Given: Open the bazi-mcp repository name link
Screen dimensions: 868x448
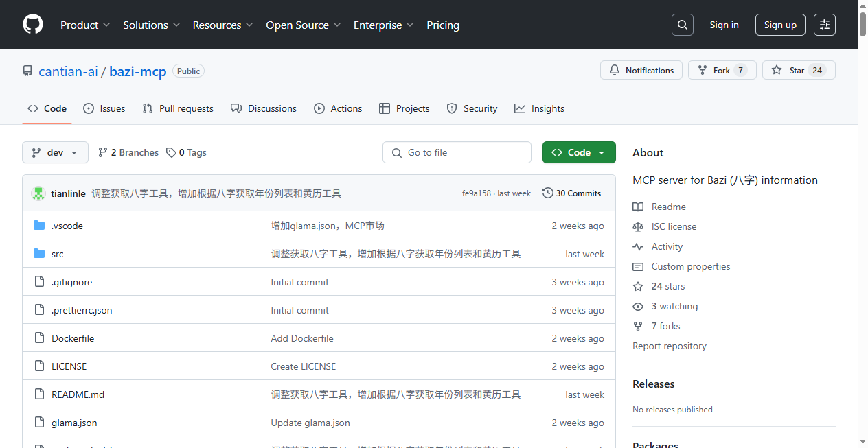Looking at the screenshot, I should tap(138, 71).
